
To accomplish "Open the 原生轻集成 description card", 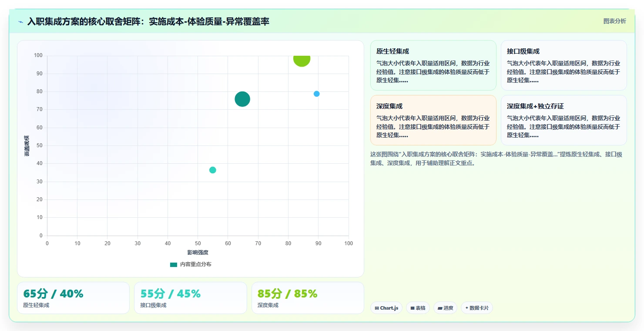I will click(x=433, y=65).
